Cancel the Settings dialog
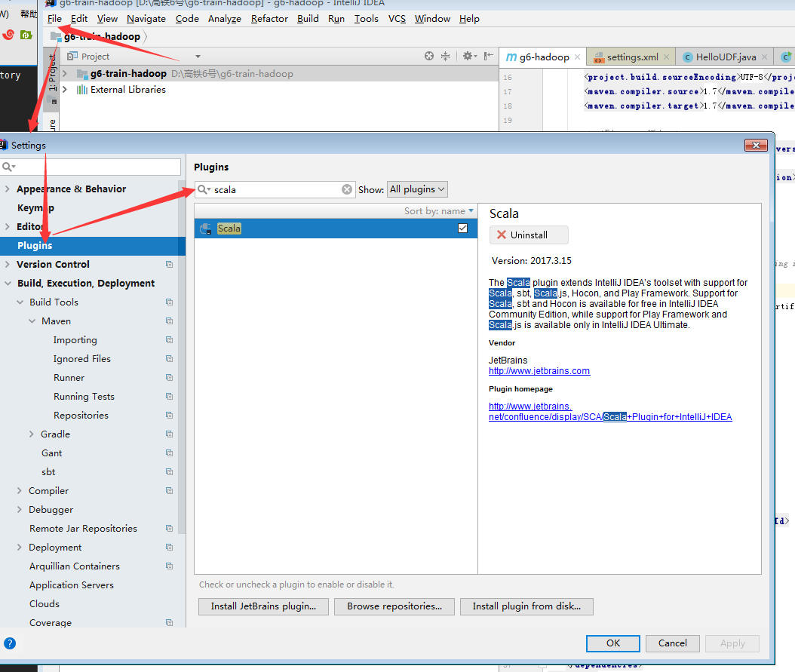This screenshot has height=672, width=795. point(672,643)
